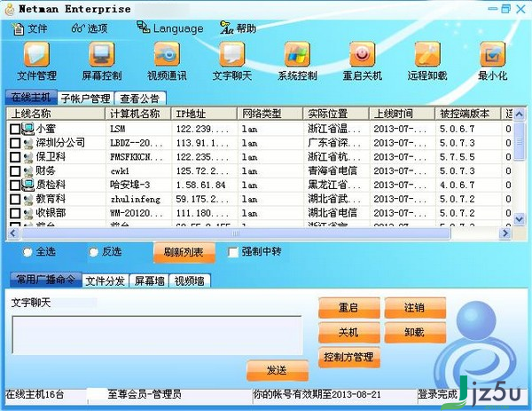Open the 选项 options menu
532x411 pixels.
tap(90, 28)
